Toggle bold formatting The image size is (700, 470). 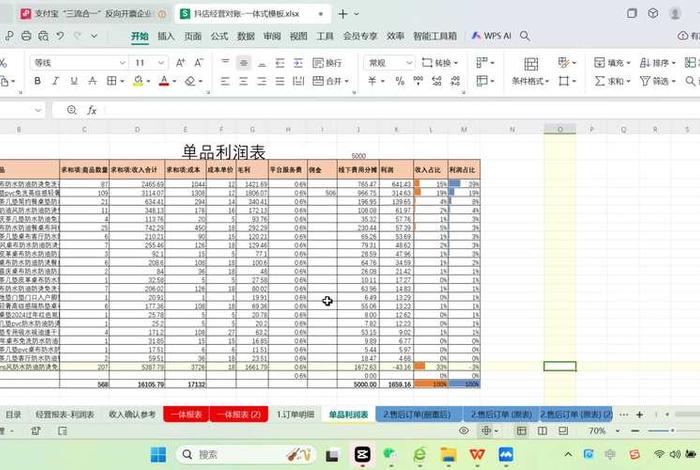[x=38, y=81]
